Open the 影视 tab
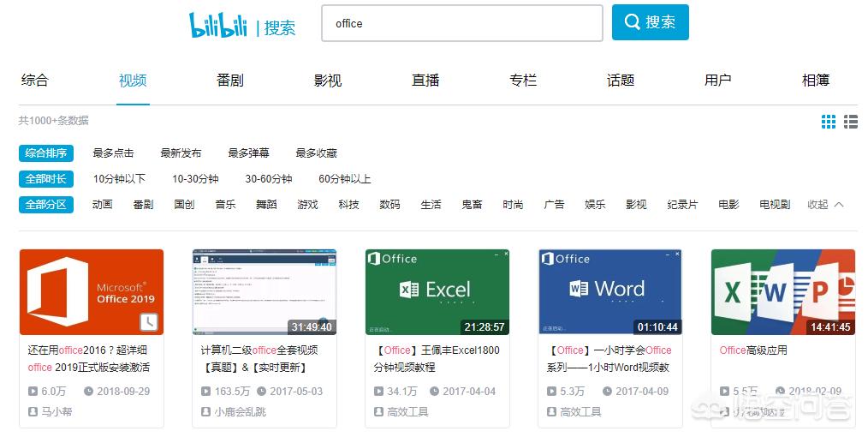868x437 pixels. [x=328, y=81]
